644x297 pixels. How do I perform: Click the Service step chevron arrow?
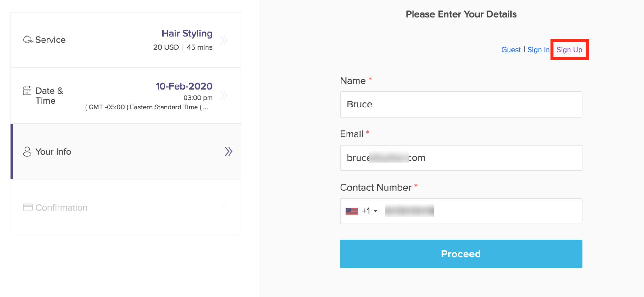coord(224,40)
